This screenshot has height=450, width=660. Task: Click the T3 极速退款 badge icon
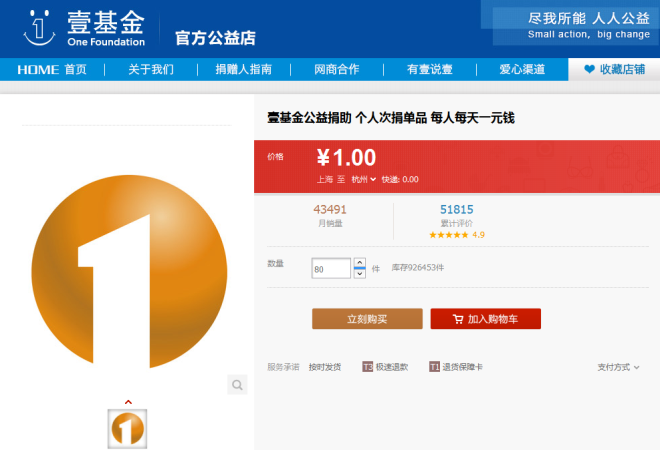367,367
